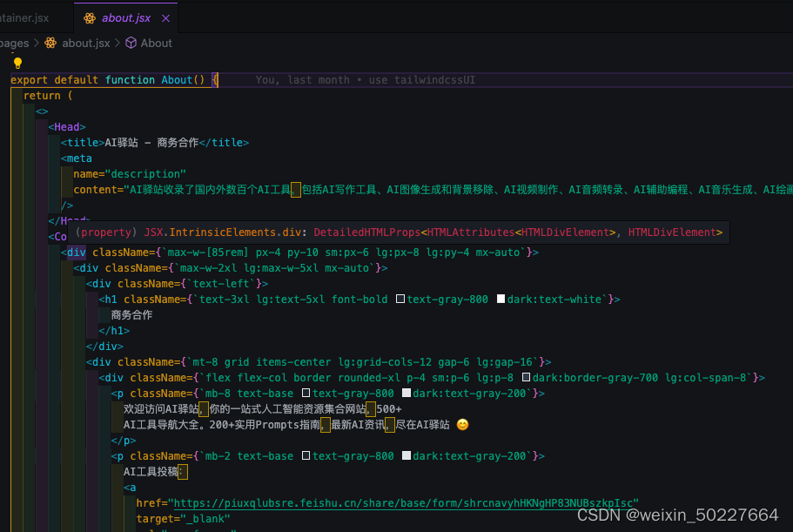This screenshot has width=793, height=532.
Task: Click the closing h1 tag
Action: [114, 331]
